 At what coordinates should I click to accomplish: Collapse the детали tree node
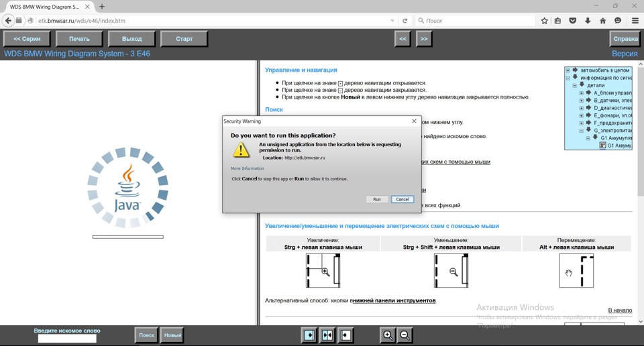click(x=575, y=85)
